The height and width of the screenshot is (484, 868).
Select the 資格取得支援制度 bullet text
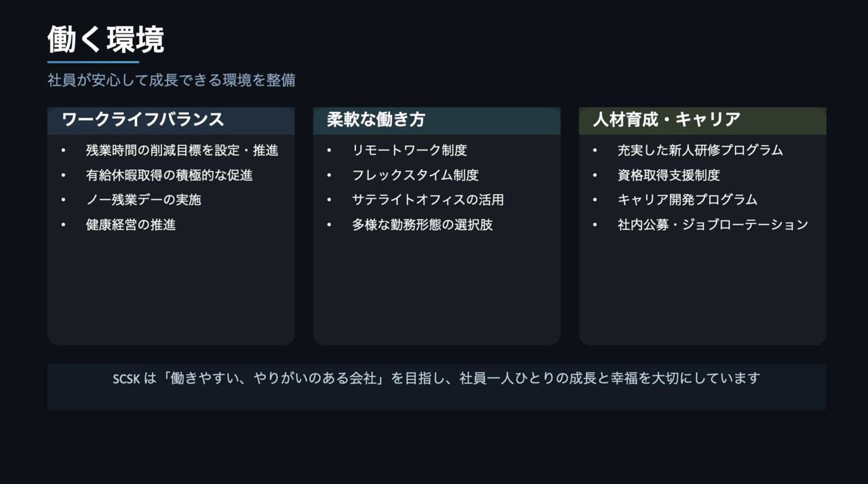point(669,175)
